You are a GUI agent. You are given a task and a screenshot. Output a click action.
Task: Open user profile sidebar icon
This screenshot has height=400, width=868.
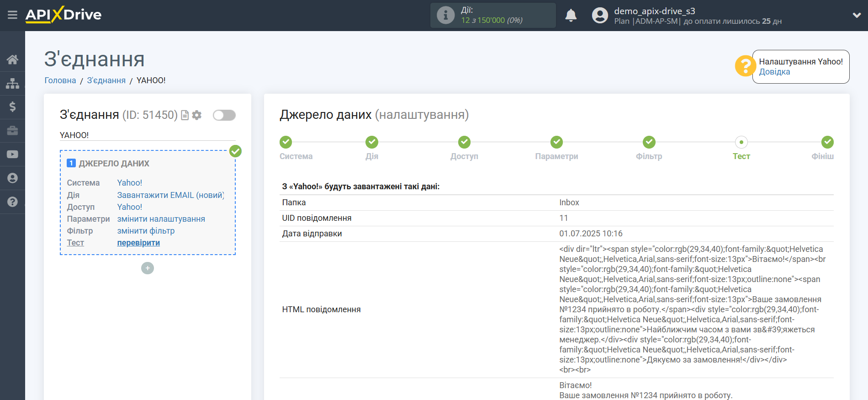click(12, 178)
